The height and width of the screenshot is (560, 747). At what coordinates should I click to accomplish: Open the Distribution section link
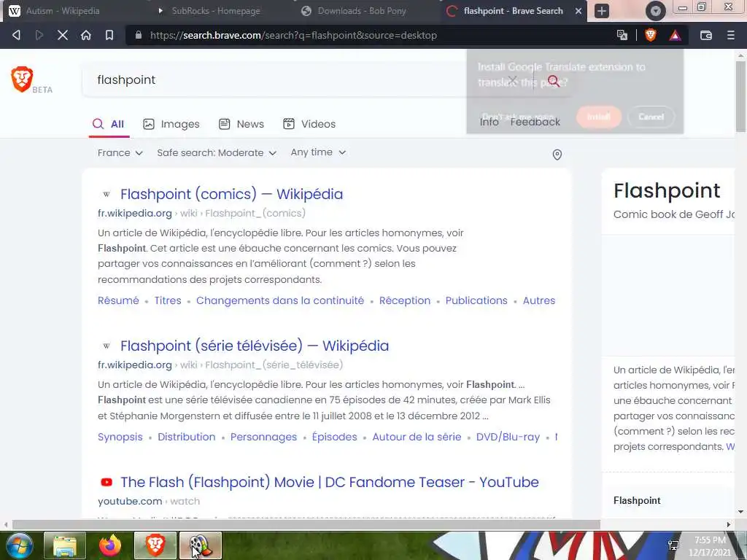point(186,437)
